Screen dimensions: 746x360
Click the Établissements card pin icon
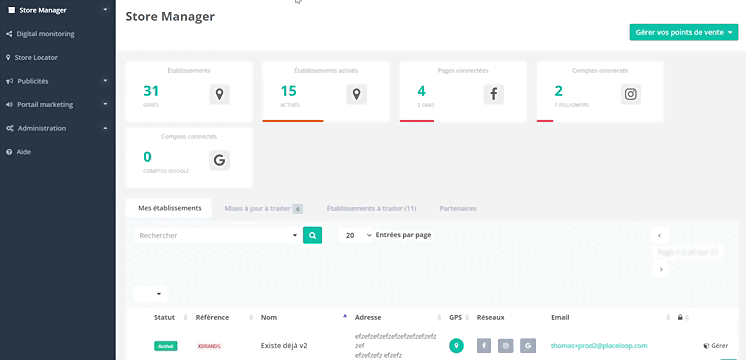point(219,94)
